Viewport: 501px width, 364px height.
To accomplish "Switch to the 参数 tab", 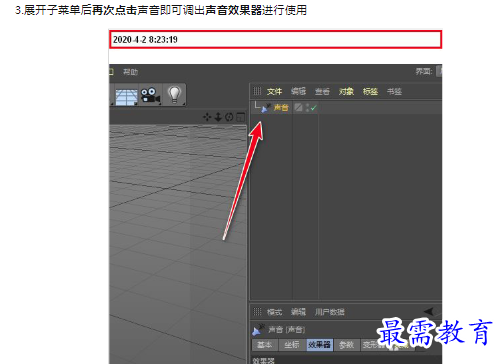I will (347, 345).
